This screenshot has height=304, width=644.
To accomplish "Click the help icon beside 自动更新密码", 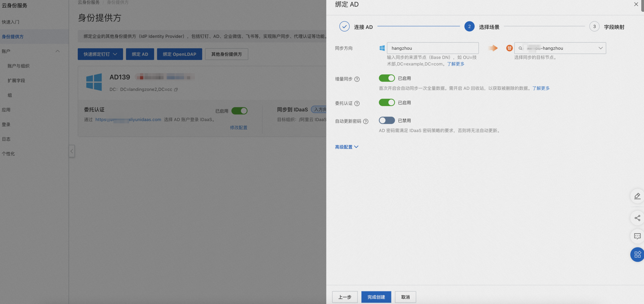I will [x=365, y=121].
